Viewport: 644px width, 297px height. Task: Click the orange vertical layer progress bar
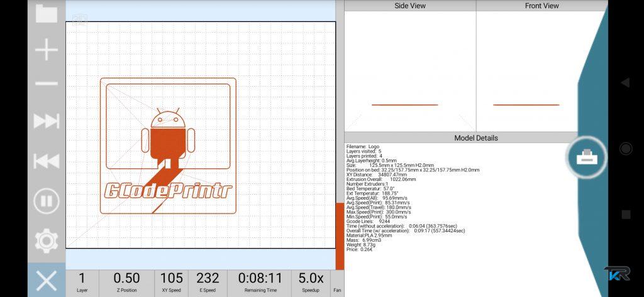click(340, 236)
